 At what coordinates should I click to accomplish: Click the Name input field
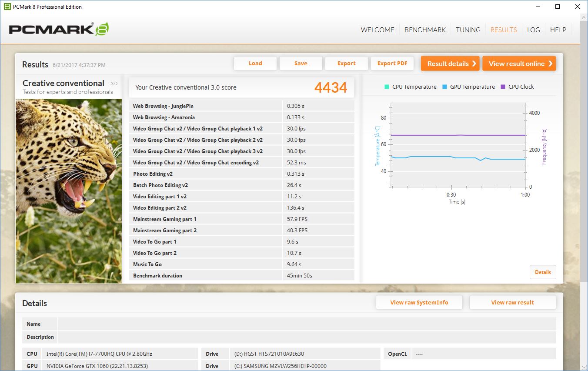(307, 324)
